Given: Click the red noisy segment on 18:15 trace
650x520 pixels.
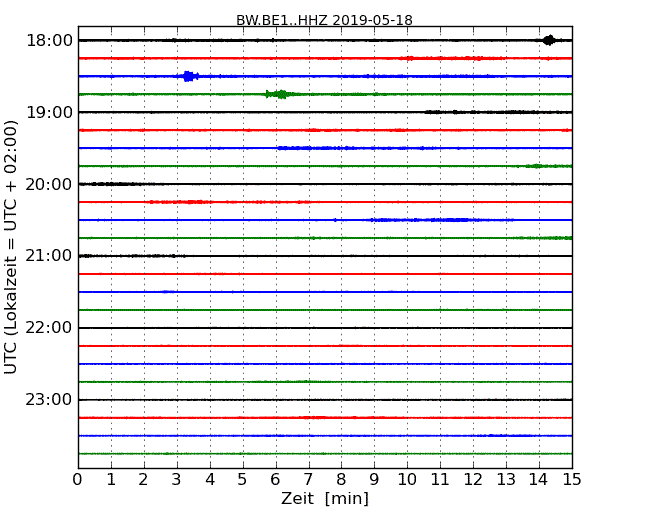Looking at the screenshot, I should click(452, 58).
